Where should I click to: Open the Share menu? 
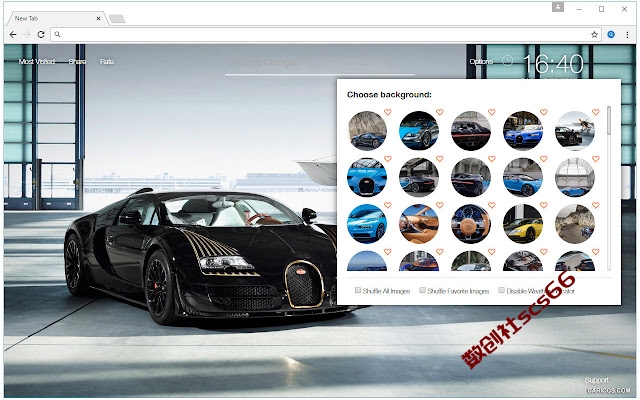[77, 62]
